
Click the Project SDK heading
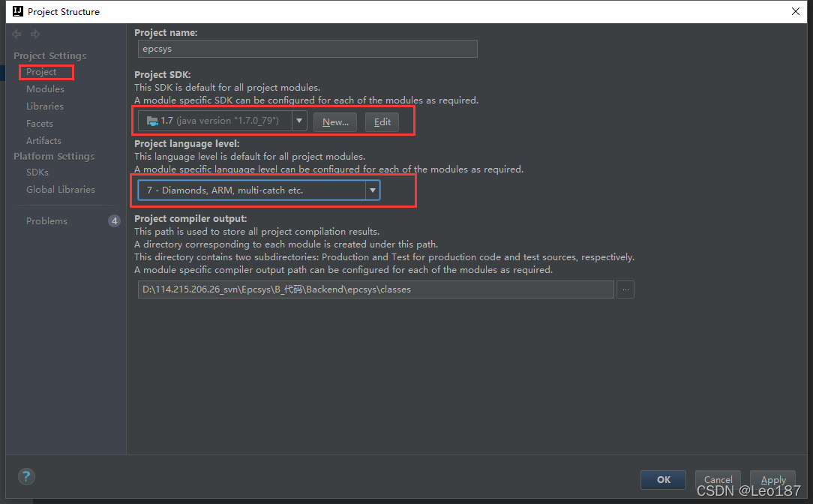[162, 75]
